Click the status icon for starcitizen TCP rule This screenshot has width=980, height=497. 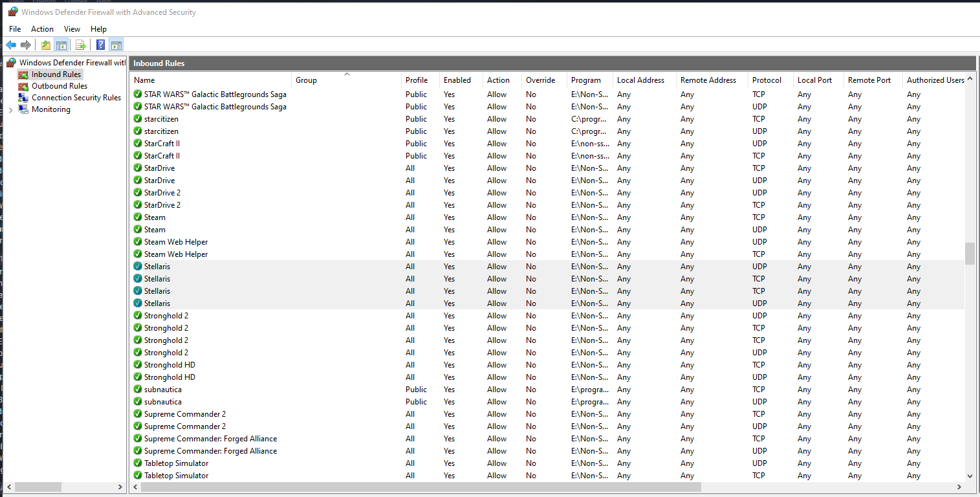(138, 119)
